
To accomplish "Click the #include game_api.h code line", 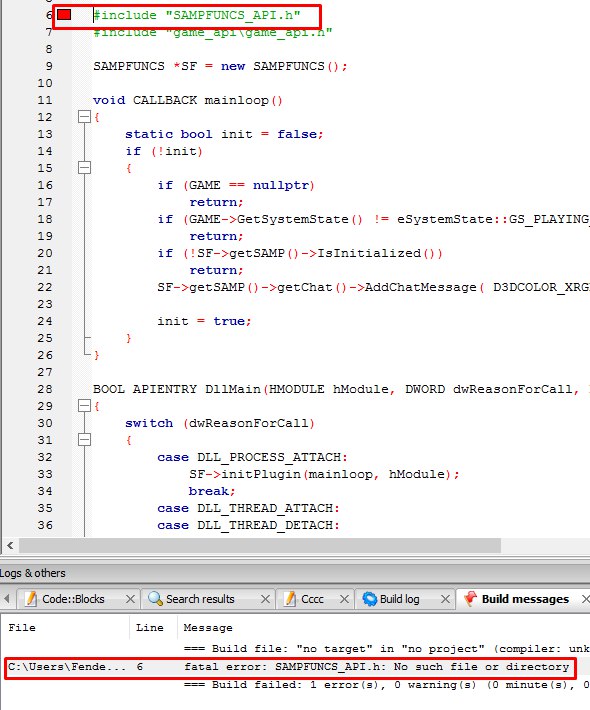I will tap(213, 33).
